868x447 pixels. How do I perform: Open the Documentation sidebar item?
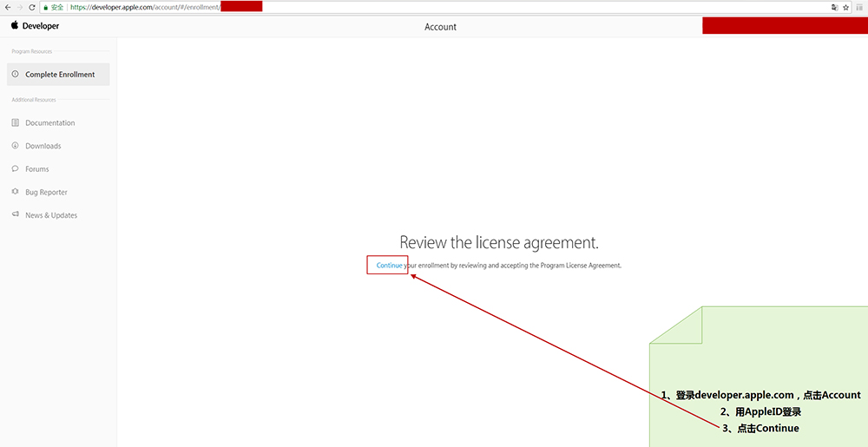click(49, 123)
